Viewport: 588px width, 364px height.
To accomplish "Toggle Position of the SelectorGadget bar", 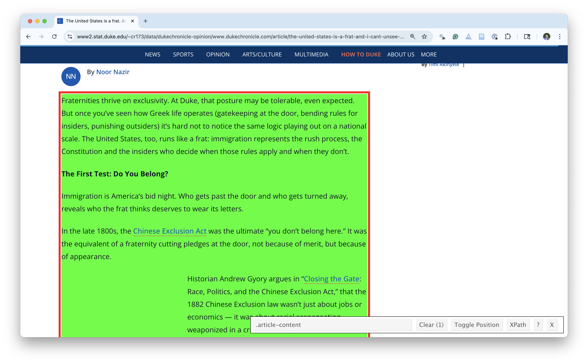I will pyautogui.click(x=476, y=325).
